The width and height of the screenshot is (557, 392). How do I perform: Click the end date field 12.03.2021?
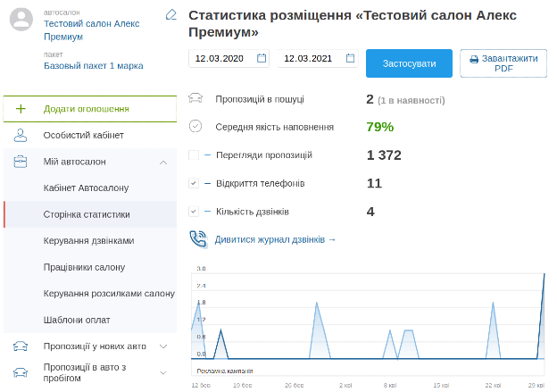pos(318,58)
